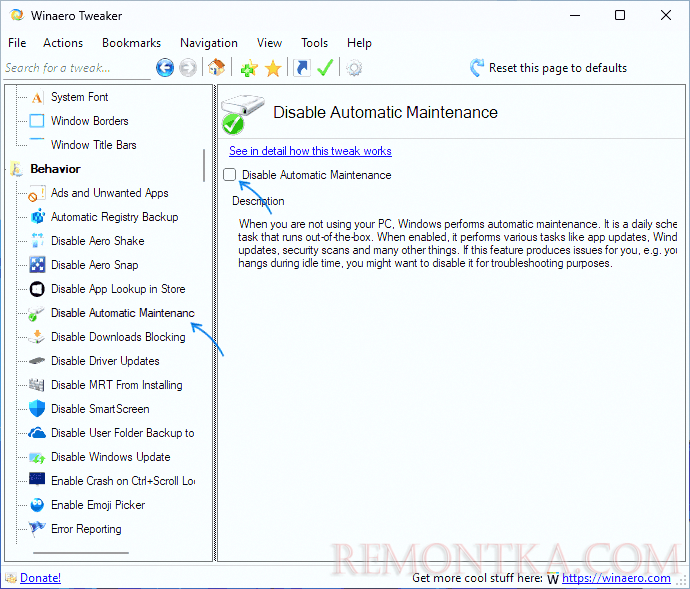Open bookmarks using the yellow star icon
The height and width of the screenshot is (589, 690).
pos(273,68)
